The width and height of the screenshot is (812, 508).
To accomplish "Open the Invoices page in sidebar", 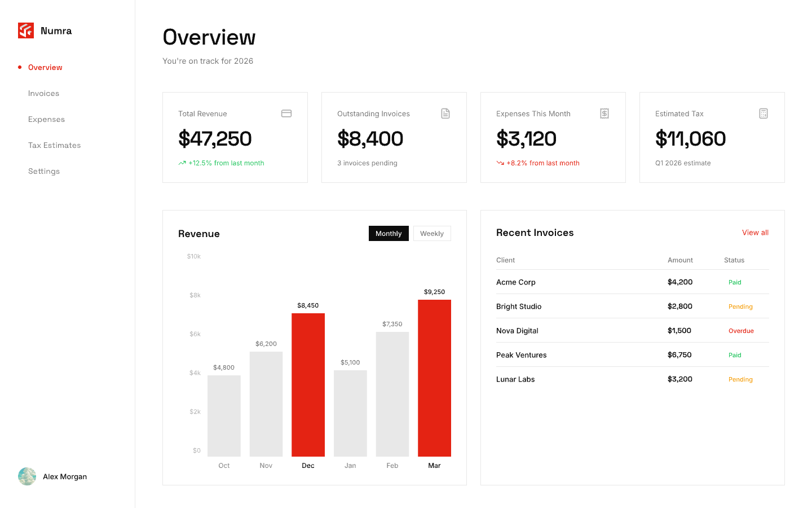I will tap(43, 94).
